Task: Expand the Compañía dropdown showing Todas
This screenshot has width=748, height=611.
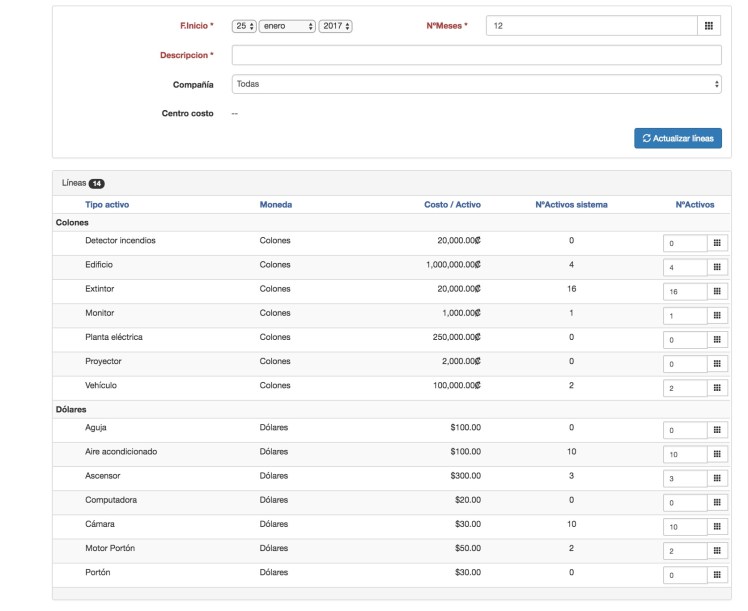Action: [476, 84]
